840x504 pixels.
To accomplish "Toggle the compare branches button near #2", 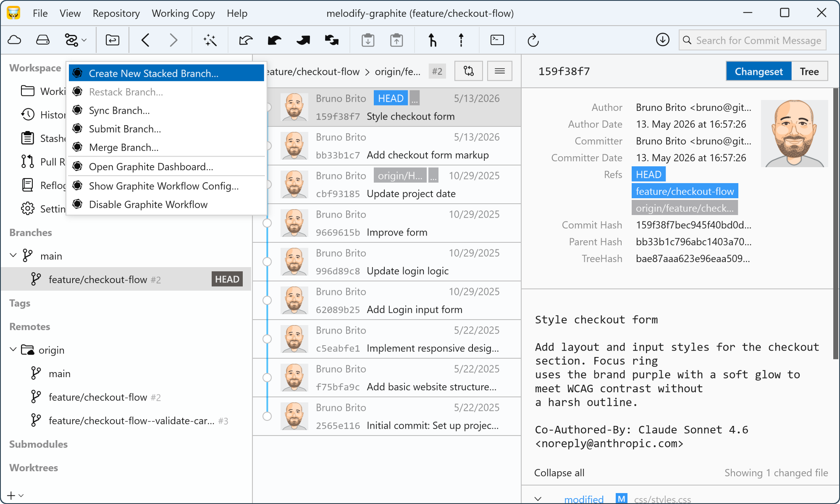I will (469, 71).
